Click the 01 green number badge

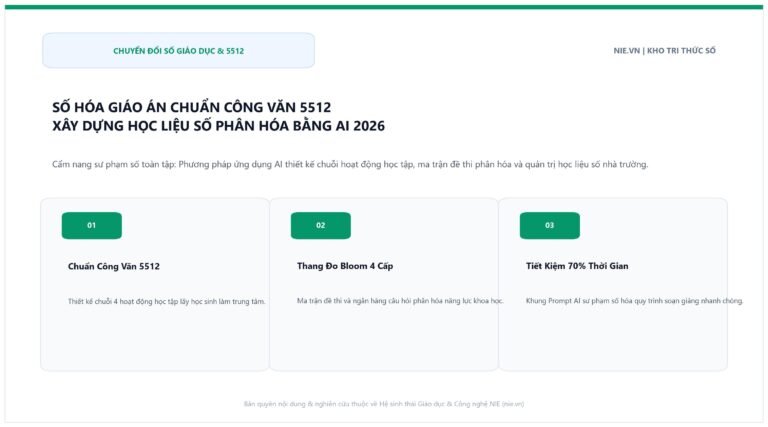[x=92, y=225]
